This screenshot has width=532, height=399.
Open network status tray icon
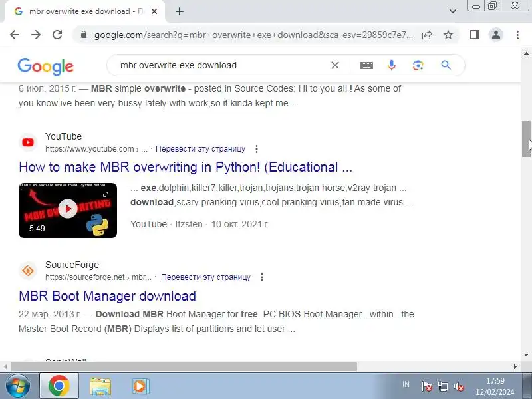click(x=442, y=386)
